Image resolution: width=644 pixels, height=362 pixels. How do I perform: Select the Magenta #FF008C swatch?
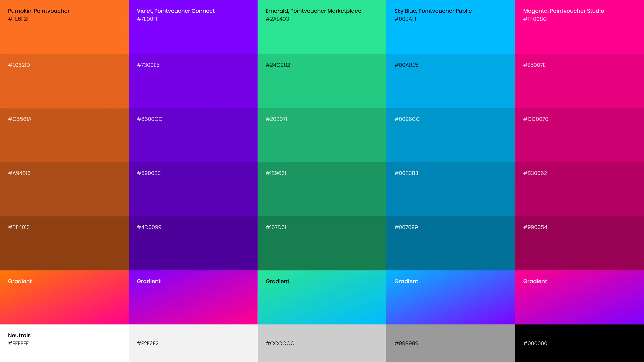coord(579,27)
